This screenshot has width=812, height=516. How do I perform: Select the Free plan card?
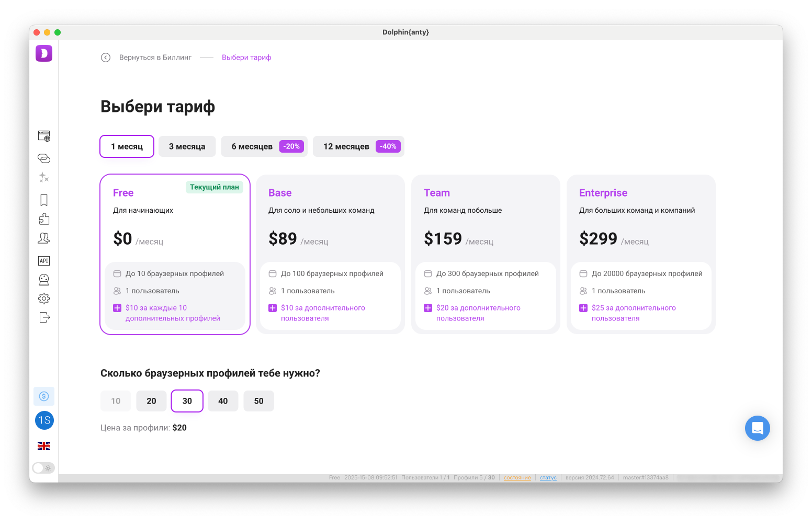click(x=175, y=254)
